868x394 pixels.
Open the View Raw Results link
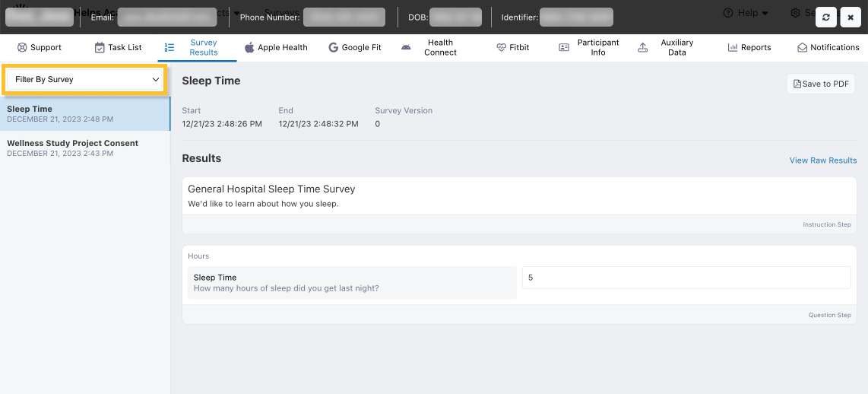pyautogui.click(x=822, y=160)
